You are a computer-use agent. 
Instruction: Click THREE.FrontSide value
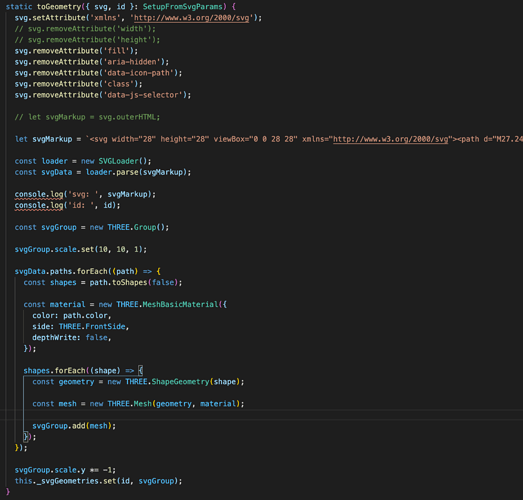click(x=92, y=326)
